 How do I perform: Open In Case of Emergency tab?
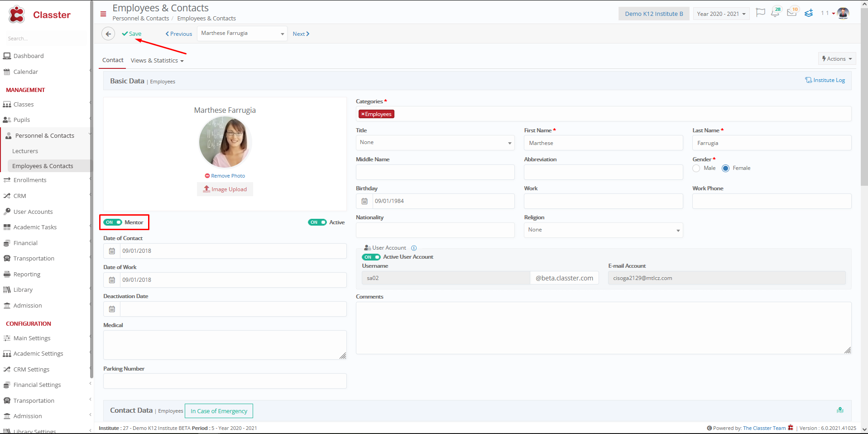click(x=219, y=411)
